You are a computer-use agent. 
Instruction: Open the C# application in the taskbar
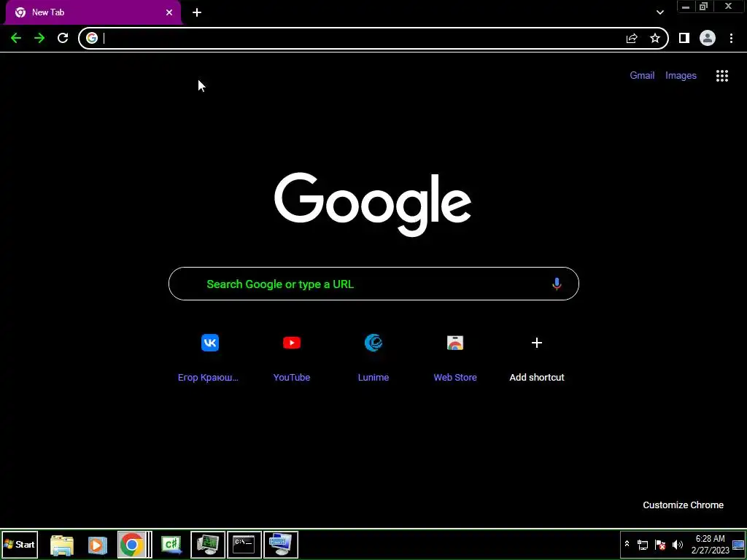171,545
